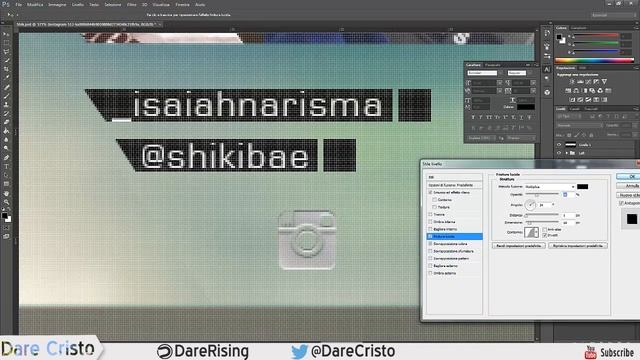Select the Rectangular Marquee tool
Screen dimensions: 640x360
click(6, 43)
